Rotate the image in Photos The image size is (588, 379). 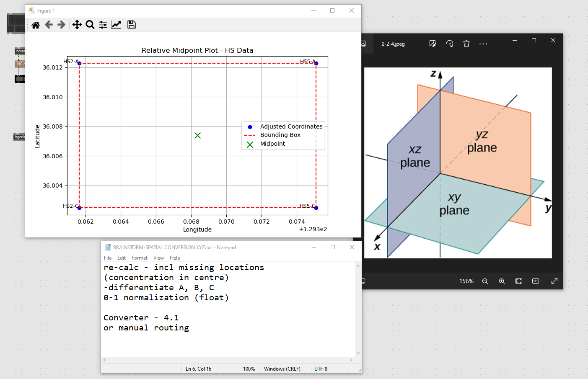tap(450, 44)
